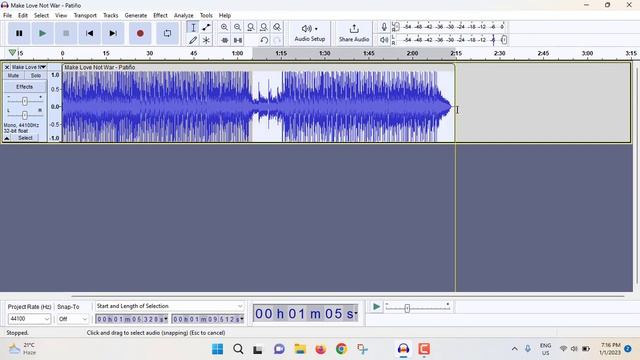The image size is (640, 360).
Task: Open the Generate menu
Action: (136, 16)
